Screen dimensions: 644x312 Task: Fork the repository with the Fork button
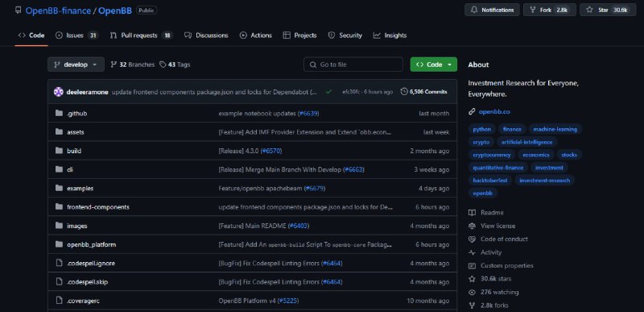point(550,10)
